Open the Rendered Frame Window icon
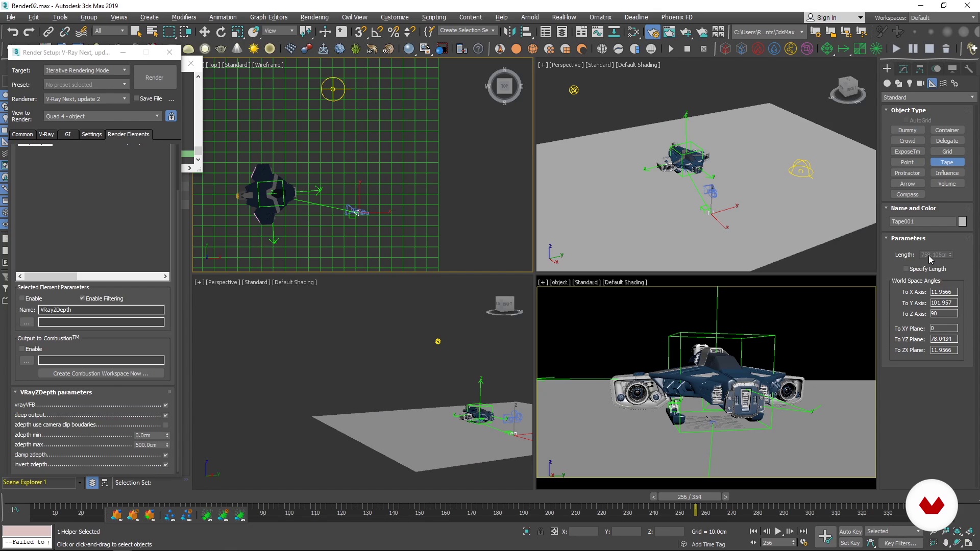 click(x=669, y=32)
